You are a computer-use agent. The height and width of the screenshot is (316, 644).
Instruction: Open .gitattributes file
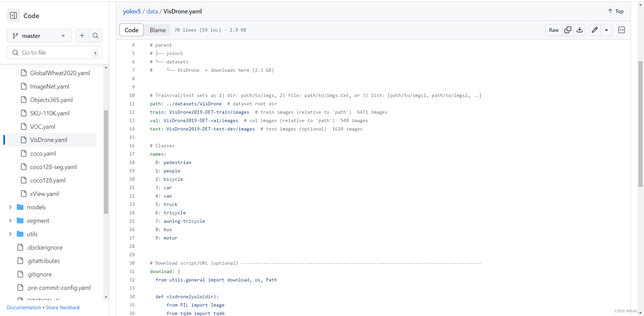[x=43, y=261]
